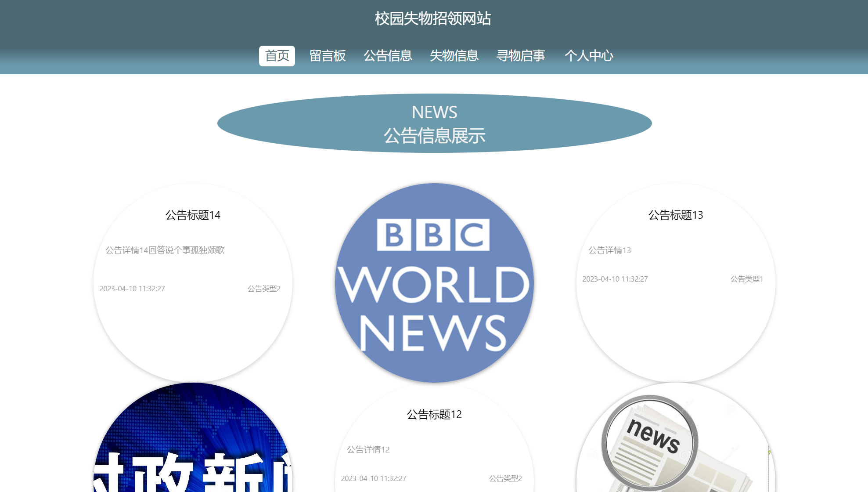Viewport: 868px width, 492px height.
Task: Open the 首页 home tab
Action: coord(277,56)
